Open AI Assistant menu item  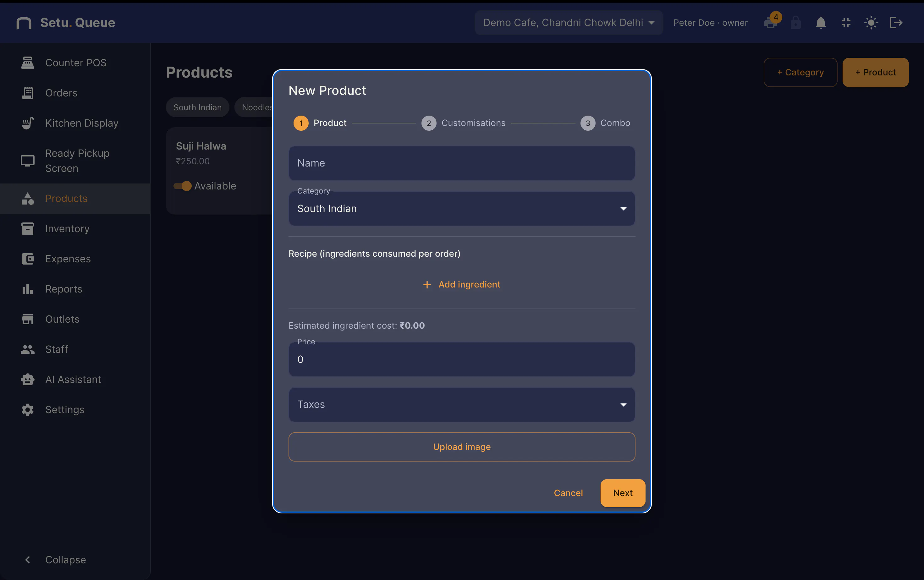(x=75, y=379)
